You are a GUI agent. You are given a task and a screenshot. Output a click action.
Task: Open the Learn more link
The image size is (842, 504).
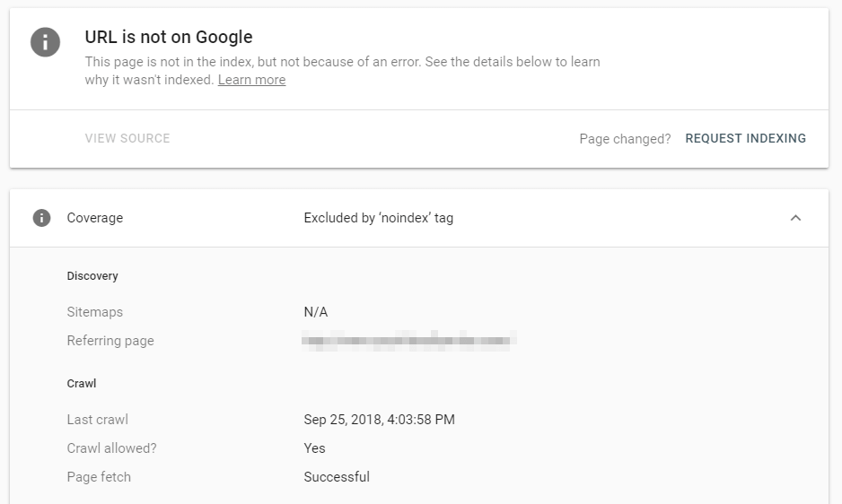251,80
